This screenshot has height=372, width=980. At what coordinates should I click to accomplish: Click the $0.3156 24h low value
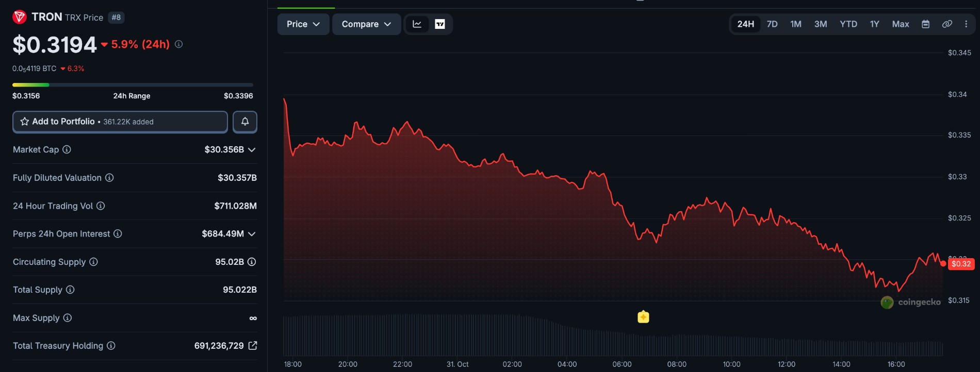(x=26, y=96)
